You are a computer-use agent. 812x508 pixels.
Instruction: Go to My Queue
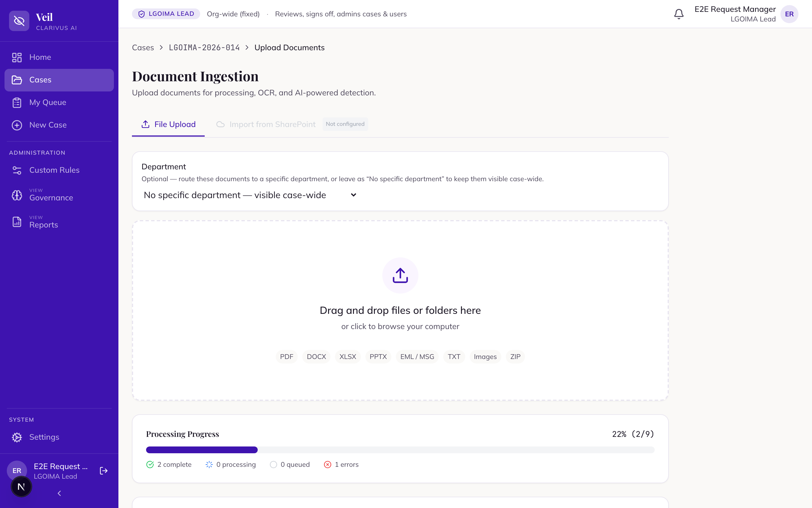(59, 102)
